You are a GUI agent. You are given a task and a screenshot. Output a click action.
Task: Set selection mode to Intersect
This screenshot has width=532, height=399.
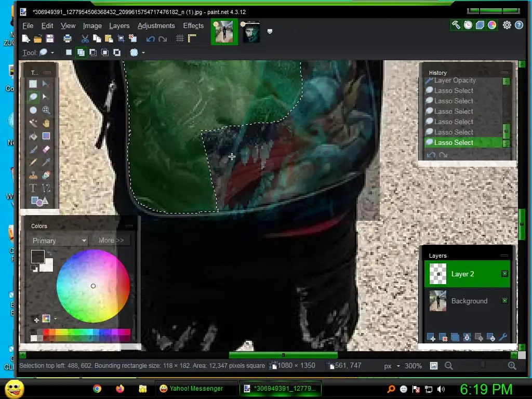pyautogui.click(x=105, y=52)
